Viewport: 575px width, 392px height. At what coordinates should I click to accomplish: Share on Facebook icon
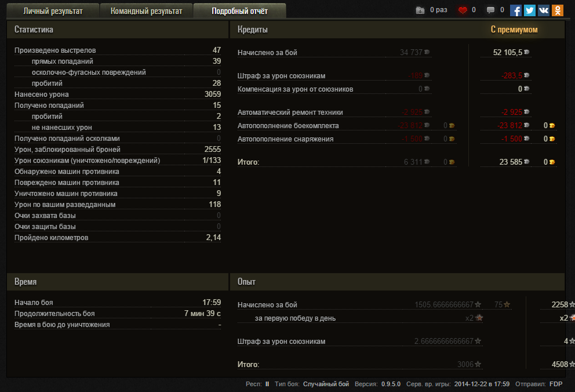point(516,10)
